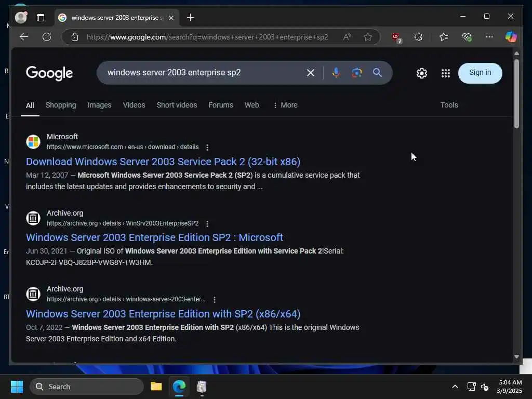Show hidden system tray icons
Image resolution: width=532 pixels, height=399 pixels.
(x=455, y=387)
